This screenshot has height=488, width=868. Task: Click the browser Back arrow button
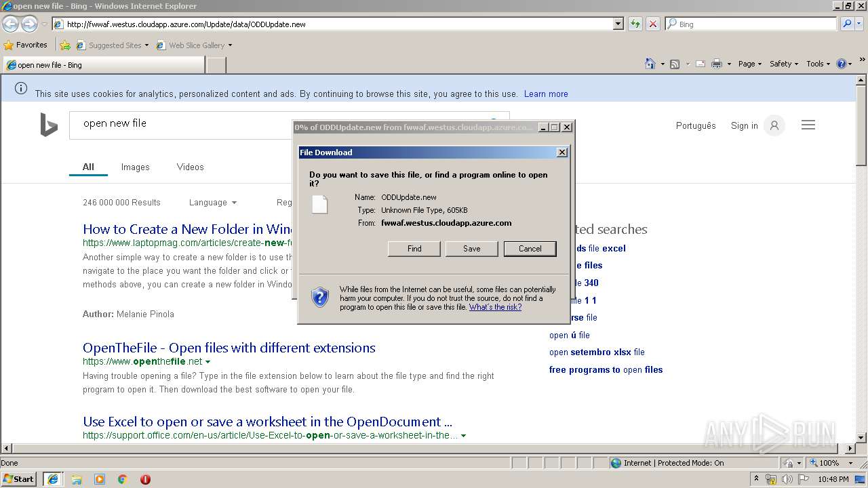click(x=10, y=24)
